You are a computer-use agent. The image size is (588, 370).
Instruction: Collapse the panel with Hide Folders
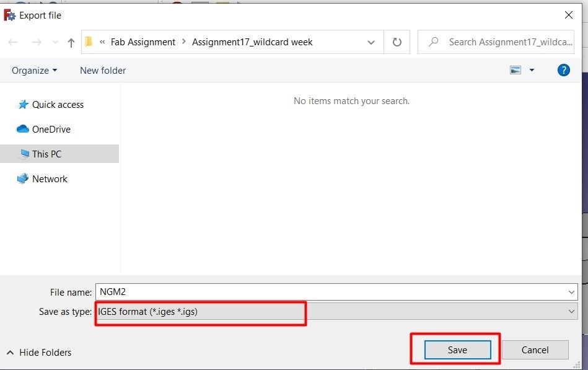tap(39, 352)
